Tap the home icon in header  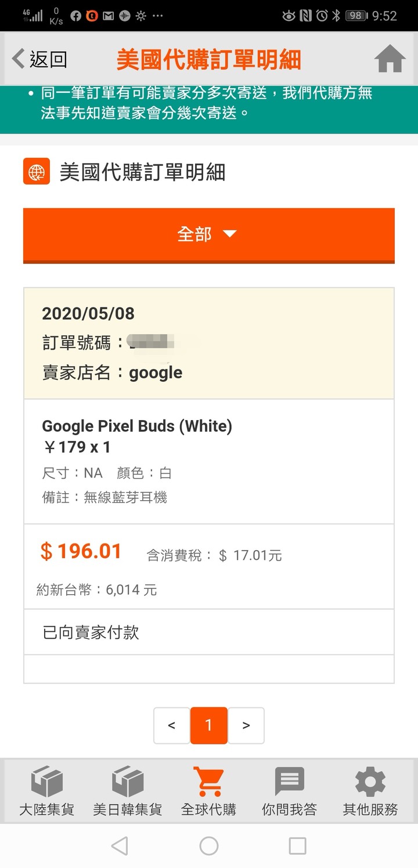[x=390, y=59]
